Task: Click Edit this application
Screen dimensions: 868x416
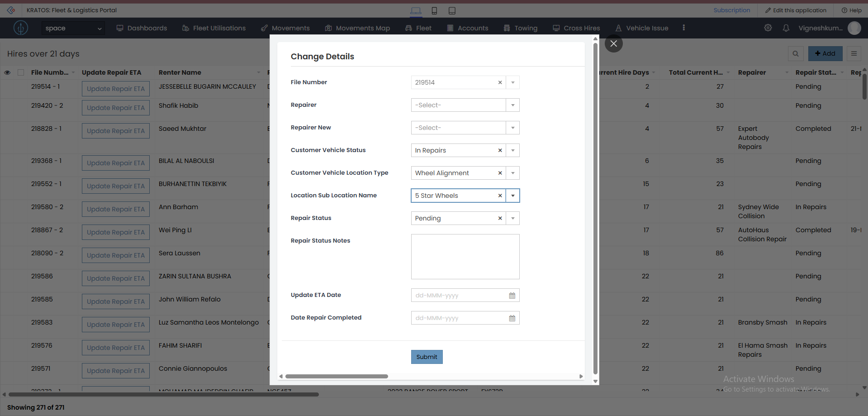Action: (x=796, y=10)
